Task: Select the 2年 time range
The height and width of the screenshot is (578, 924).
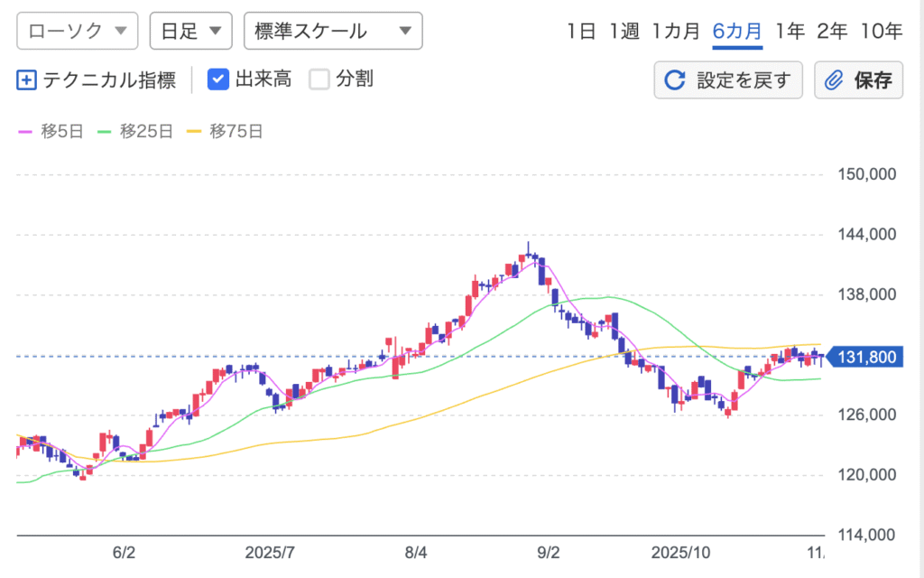Action: [831, 31]
